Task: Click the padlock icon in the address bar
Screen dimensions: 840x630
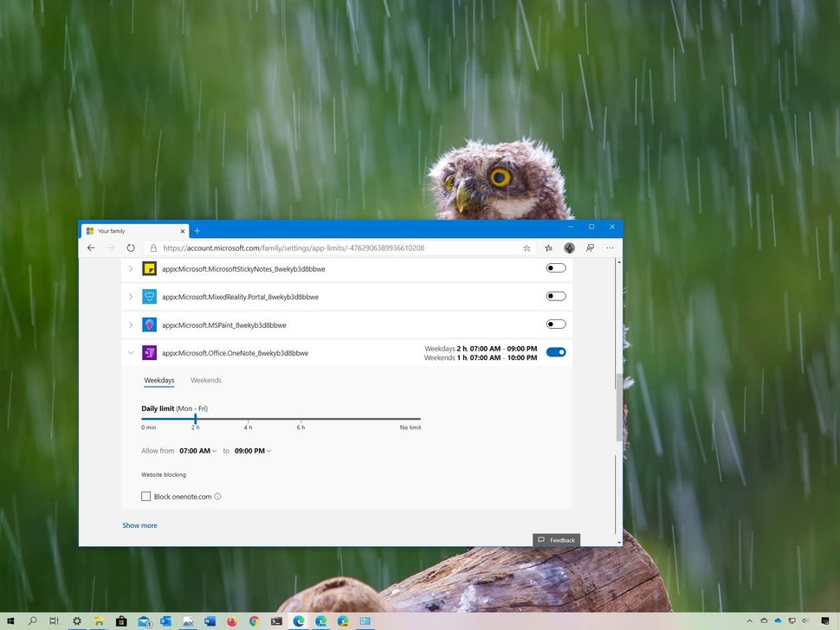Action: pyautogui.click(x=153, y=247)
